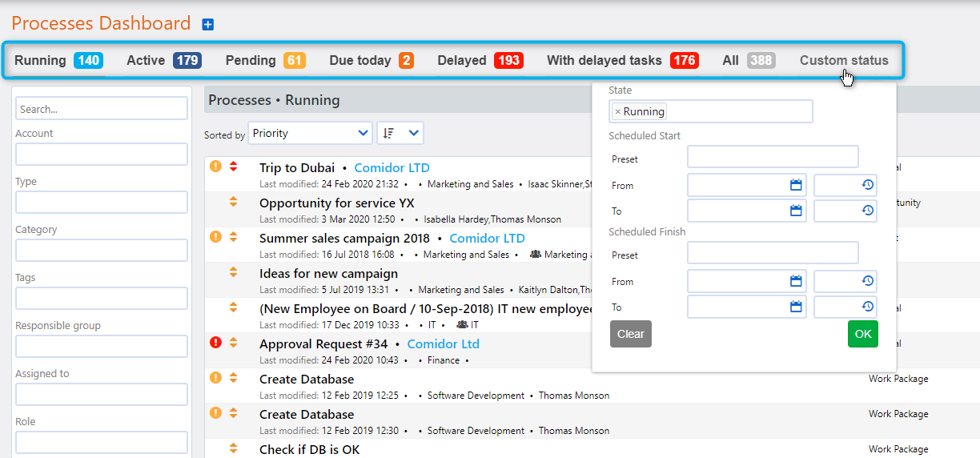Remove the Running tag from State field

point(617,112)
